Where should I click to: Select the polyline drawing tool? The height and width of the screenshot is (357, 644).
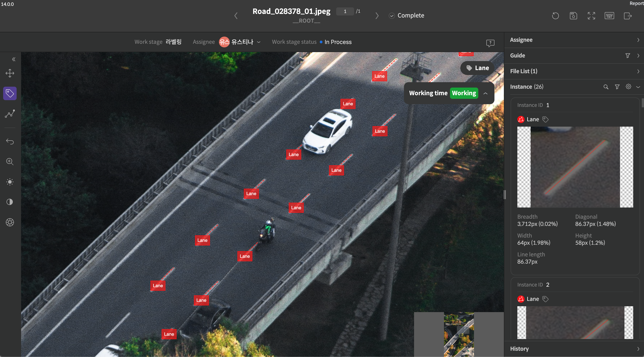click(x=10, y=114)
